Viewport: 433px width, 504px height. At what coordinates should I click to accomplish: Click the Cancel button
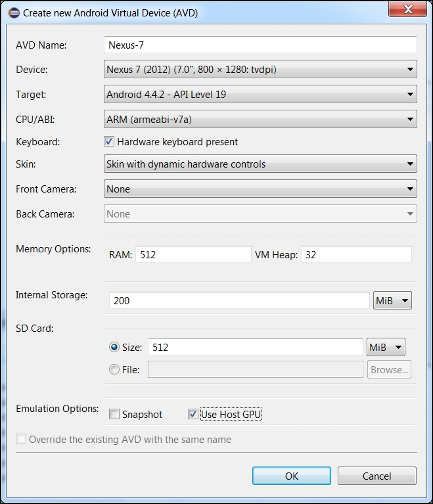tap(377, 476)
